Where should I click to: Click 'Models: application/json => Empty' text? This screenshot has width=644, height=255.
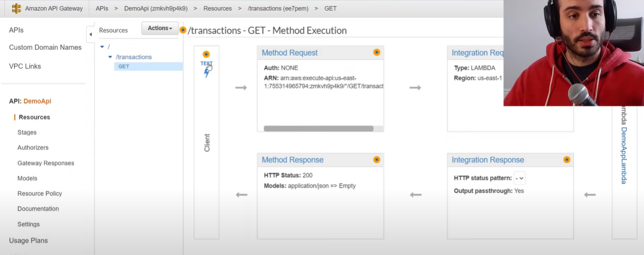click(310, 186)
